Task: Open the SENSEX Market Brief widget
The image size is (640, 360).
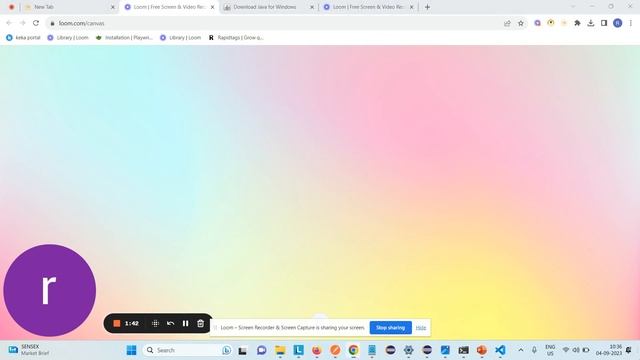Action: 29,350
